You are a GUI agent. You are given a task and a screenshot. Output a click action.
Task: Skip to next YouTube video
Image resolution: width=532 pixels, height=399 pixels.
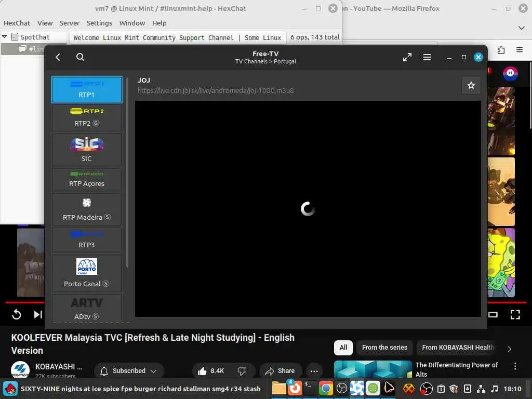[37, 314]
